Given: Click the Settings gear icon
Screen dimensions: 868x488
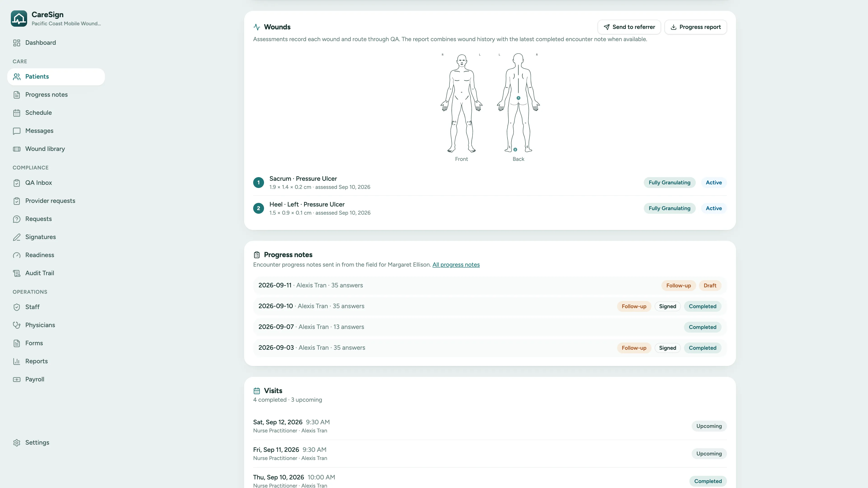Looking at the screenshot, I should click(17, 443).
